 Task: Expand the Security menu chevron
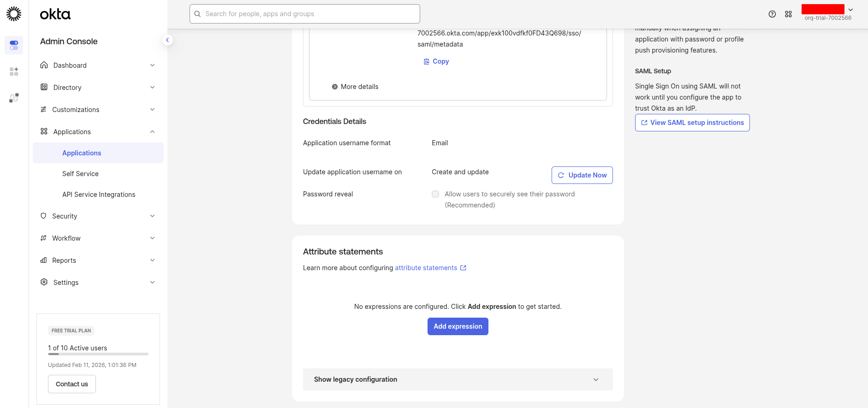pyautogui.click(x=152, y=216)
